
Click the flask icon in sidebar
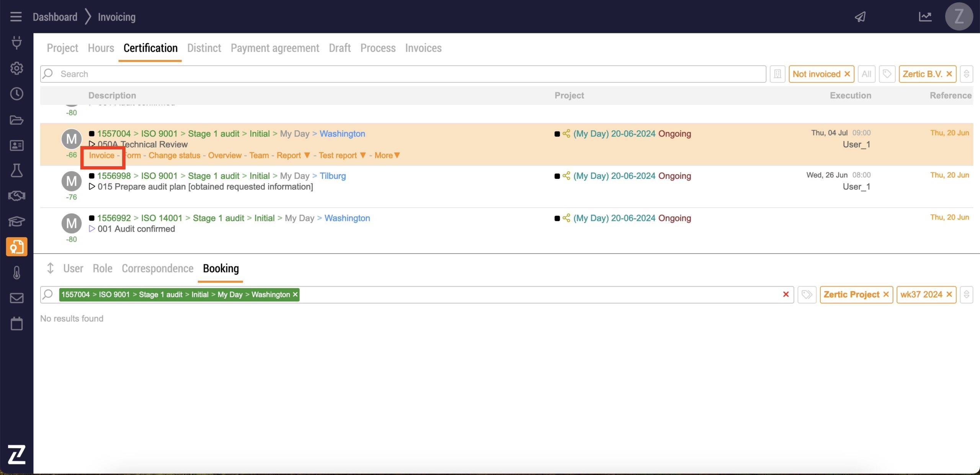pos(16,170)
